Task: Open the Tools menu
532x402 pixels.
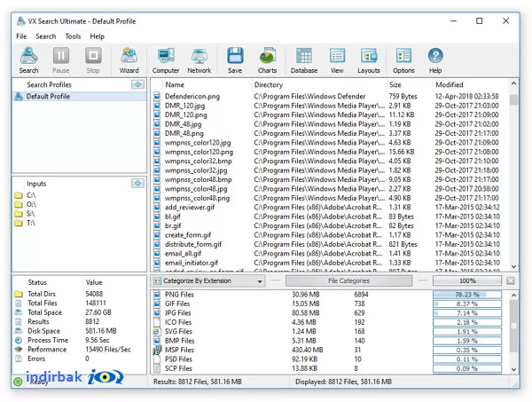Action: 73,36
